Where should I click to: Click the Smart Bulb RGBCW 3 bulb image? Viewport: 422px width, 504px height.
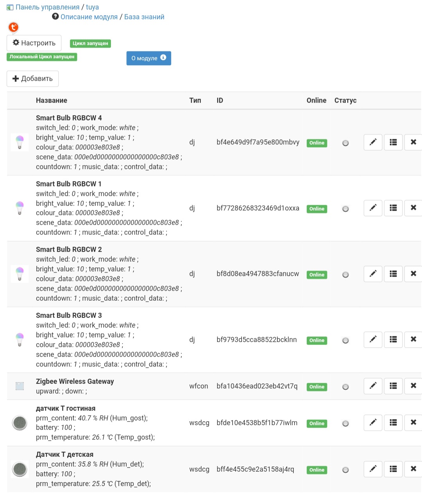pyautogui.click(x=20, y=340)
